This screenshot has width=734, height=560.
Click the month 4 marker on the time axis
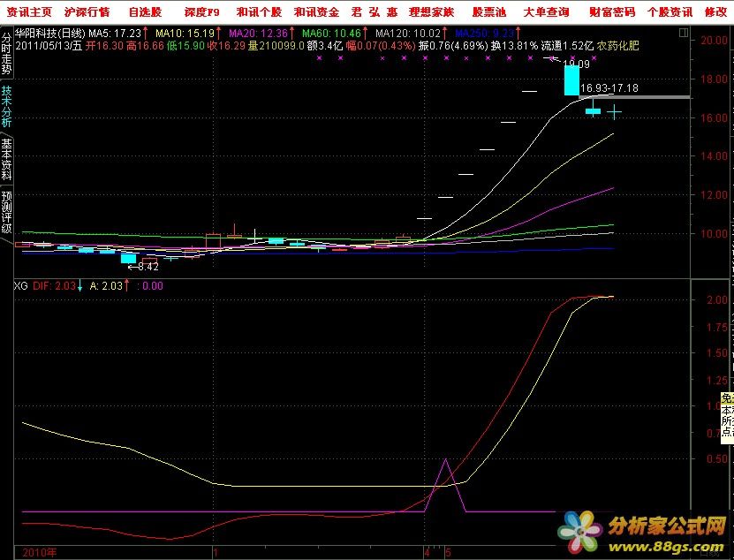pos(427,553)
